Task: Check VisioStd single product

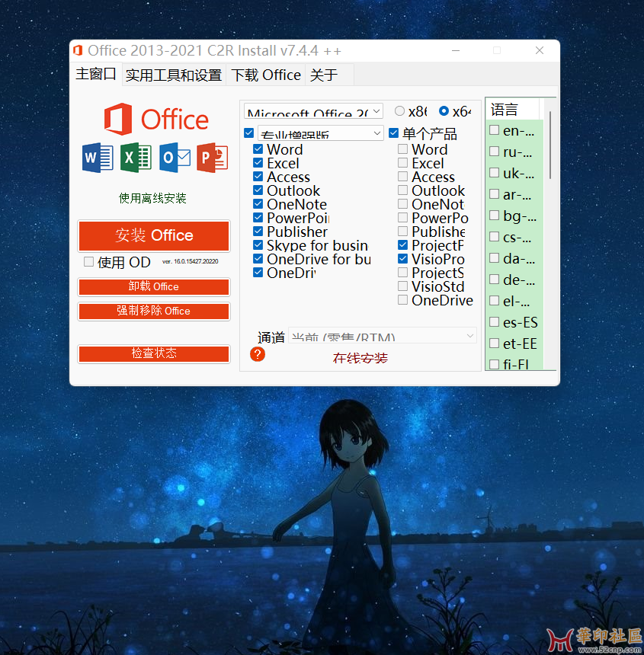Action: tap(403, 286)
